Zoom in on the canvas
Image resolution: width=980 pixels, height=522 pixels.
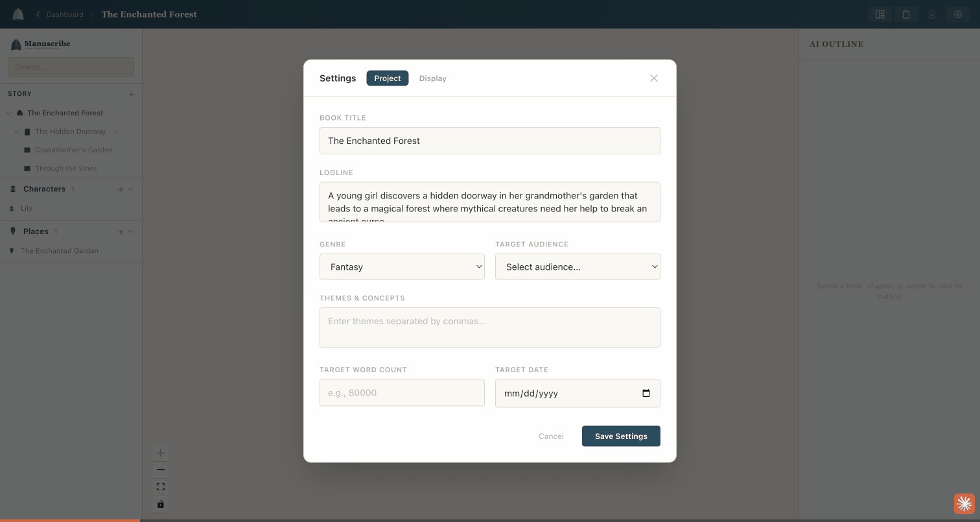(x=160, y=453)
